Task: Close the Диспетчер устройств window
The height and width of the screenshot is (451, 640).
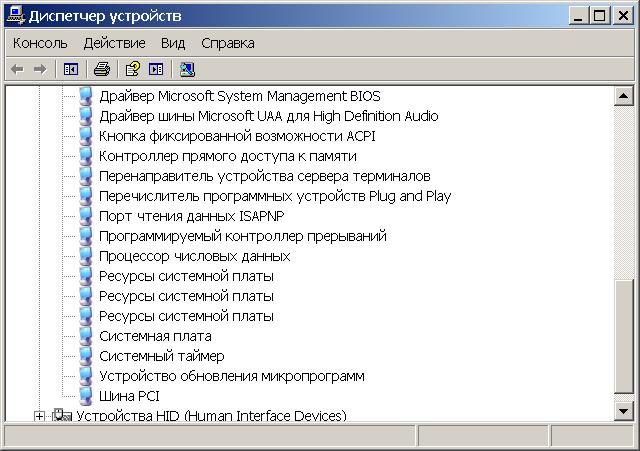Action: pyautogui.click(x=623, y=16)
